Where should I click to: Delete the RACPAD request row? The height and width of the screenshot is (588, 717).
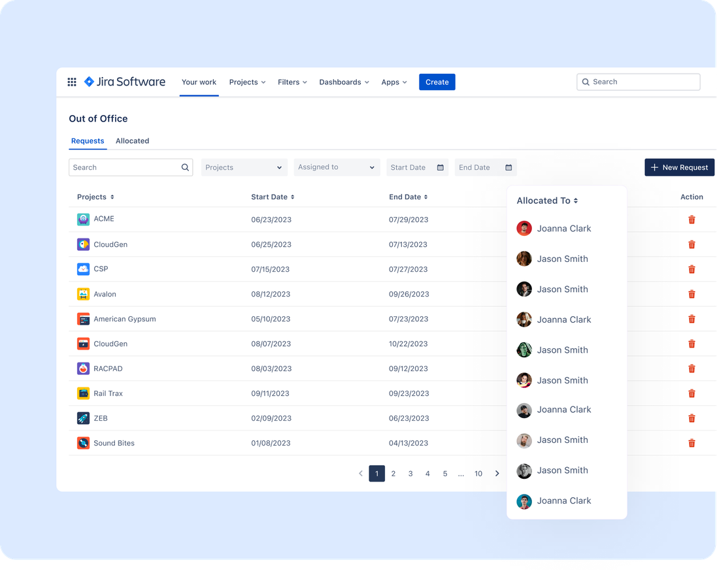(692, 368)
